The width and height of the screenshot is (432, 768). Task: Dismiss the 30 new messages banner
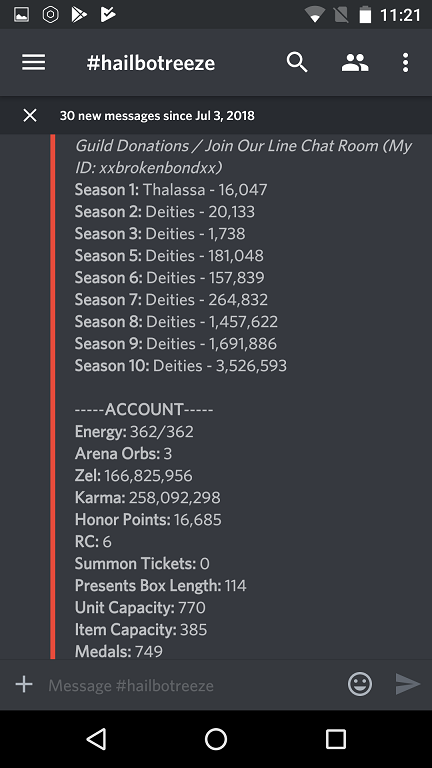(30, 116)
